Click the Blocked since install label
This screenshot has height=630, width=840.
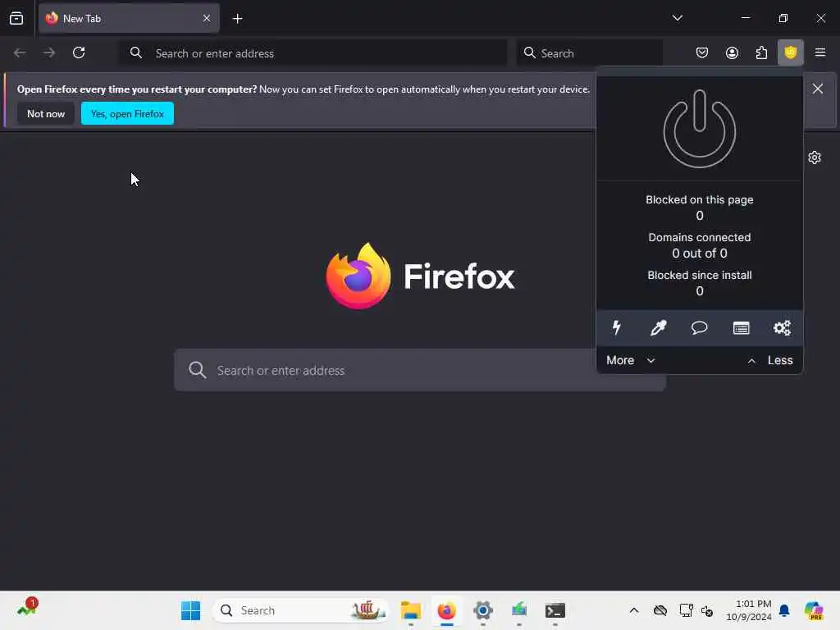[699, 275]
